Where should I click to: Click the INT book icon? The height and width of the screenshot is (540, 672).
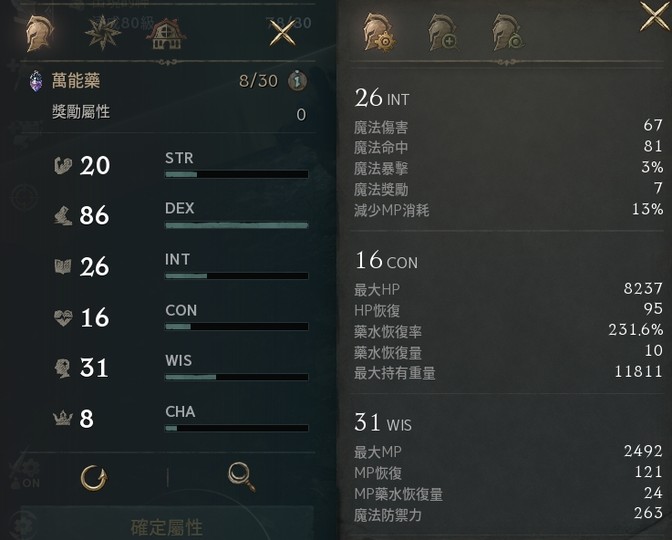coord(63,267)
